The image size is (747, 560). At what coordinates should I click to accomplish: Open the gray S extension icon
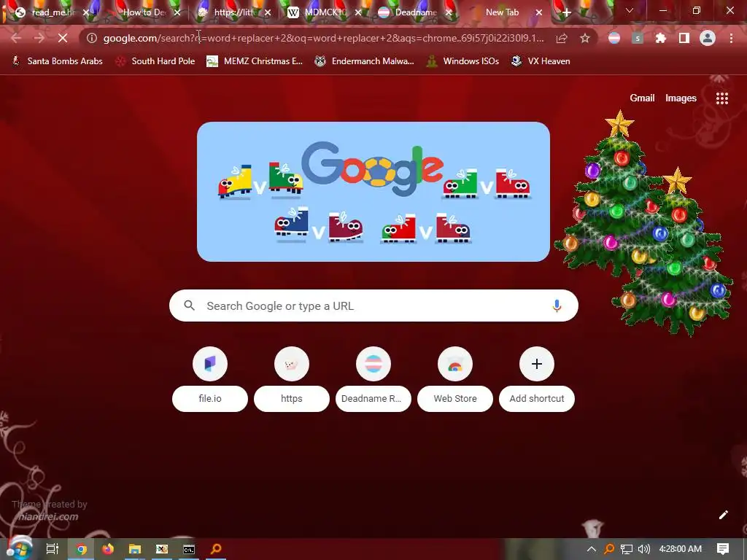click(x=638, y=38)
